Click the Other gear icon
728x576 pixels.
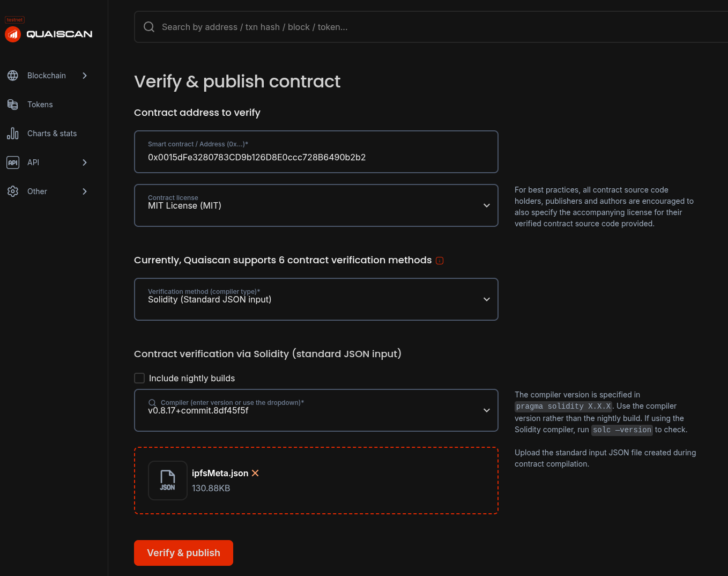coord(13,191)
